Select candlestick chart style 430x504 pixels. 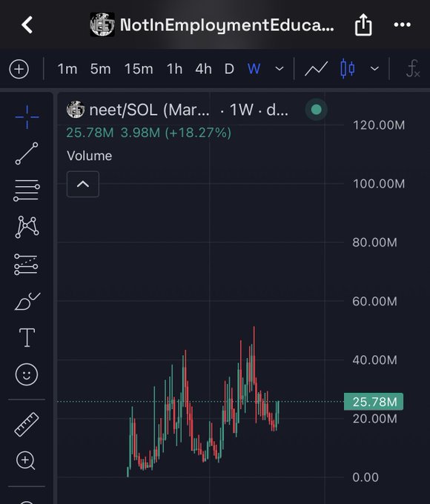click(348, 68)
